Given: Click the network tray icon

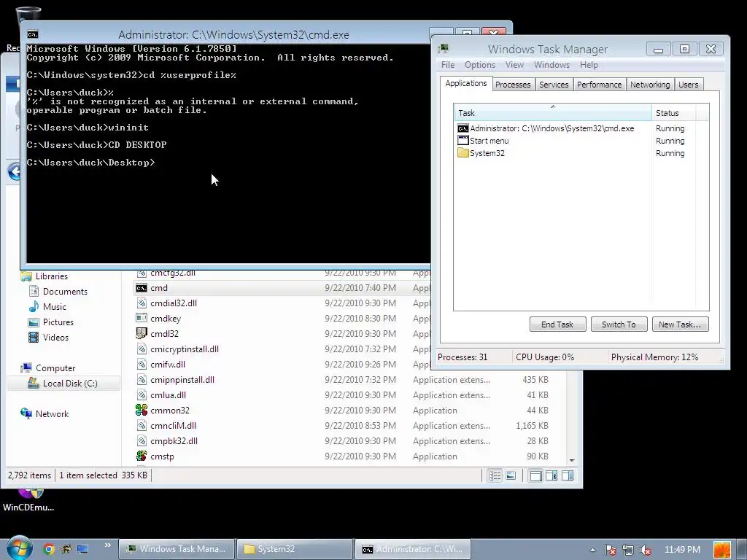Looking at the screenshot, I should [x=628, y=550].
